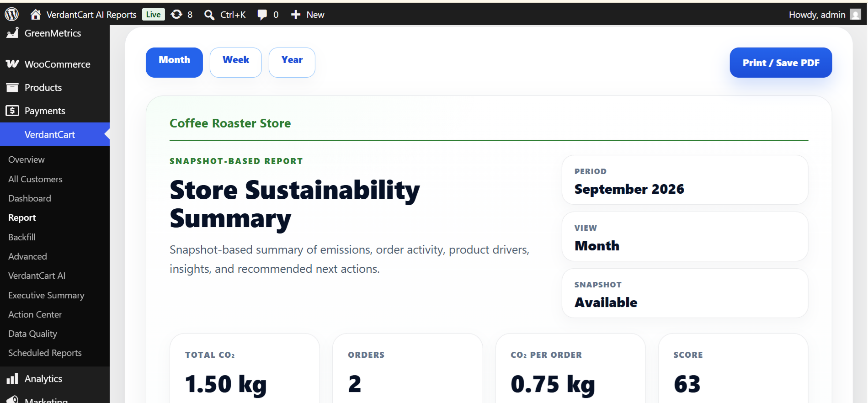Click the Products archive box icon

click(x=12, y=87)
